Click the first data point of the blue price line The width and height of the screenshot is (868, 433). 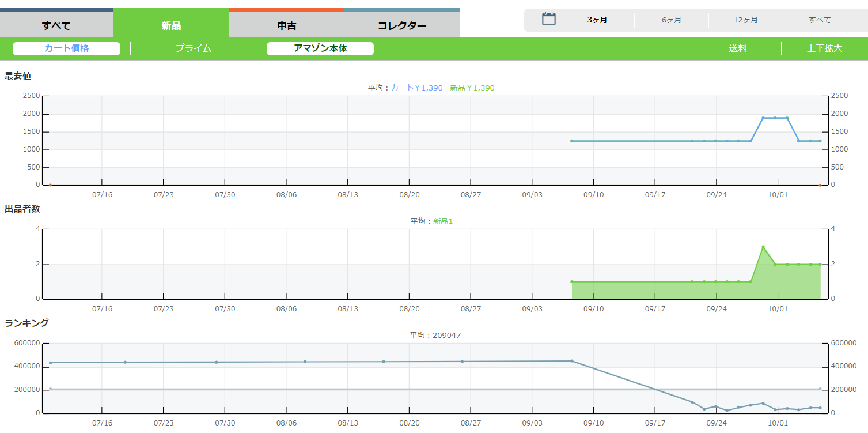pos(572,141)
